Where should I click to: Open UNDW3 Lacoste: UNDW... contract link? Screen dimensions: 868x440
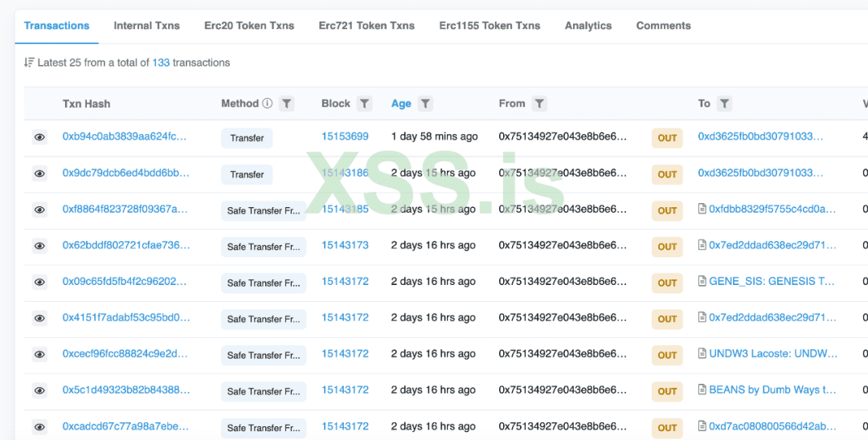click(773, 354)
